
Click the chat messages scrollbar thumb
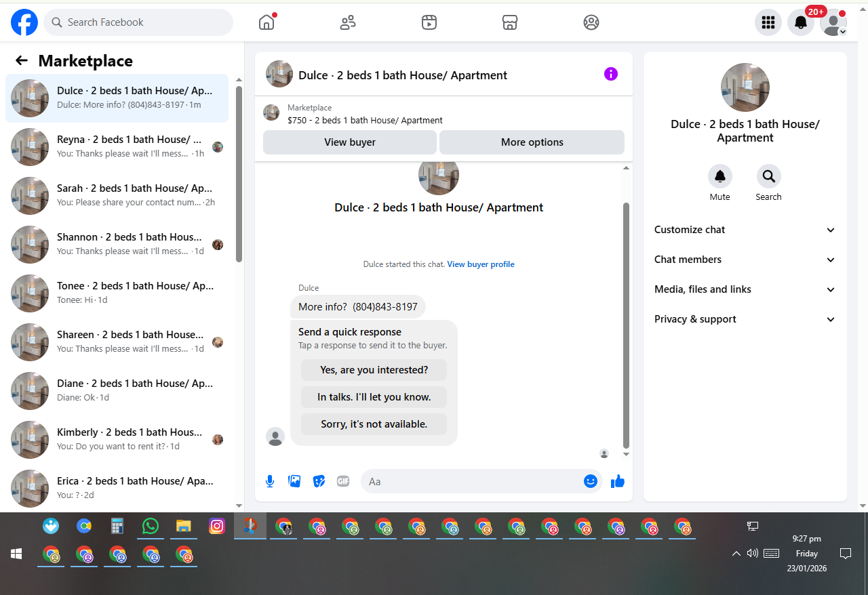coord(626,325)
